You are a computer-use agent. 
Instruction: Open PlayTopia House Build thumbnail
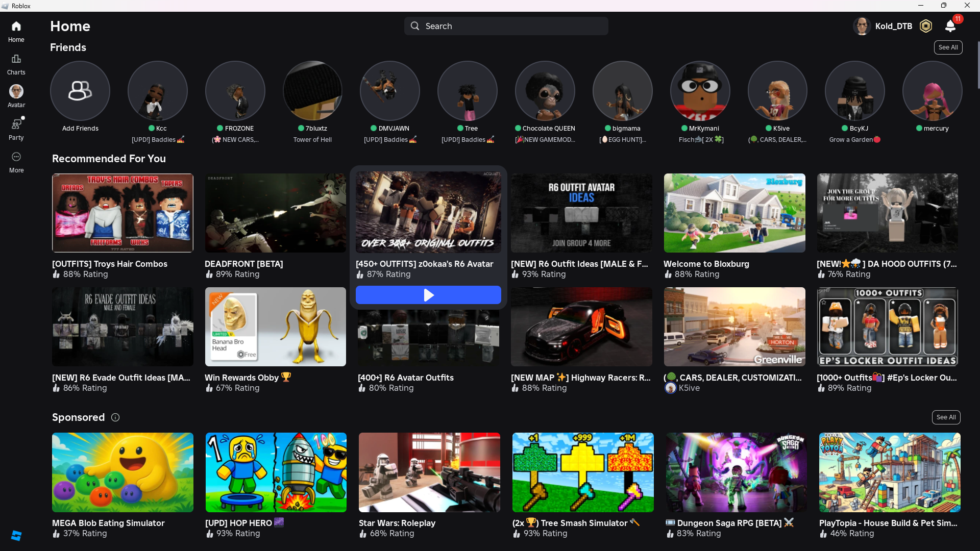point(890,472)
